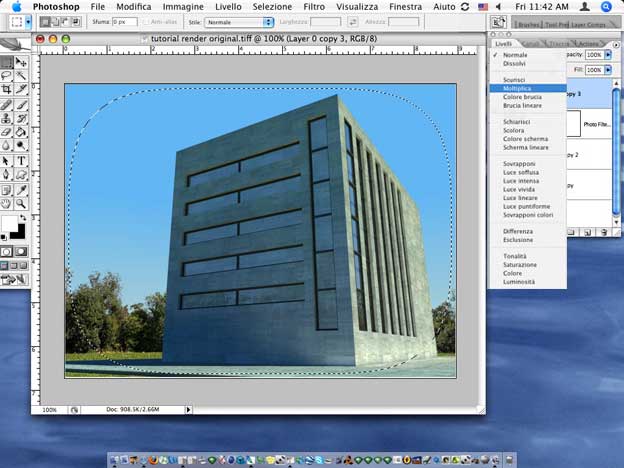This screenshot has height=468, width=624.
Task: Open the Filtro menu
Action: coord(314,7)
